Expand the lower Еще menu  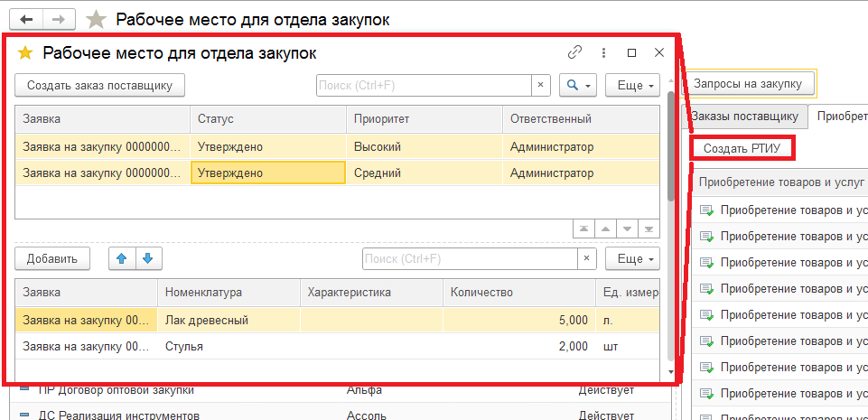point(632,259)
